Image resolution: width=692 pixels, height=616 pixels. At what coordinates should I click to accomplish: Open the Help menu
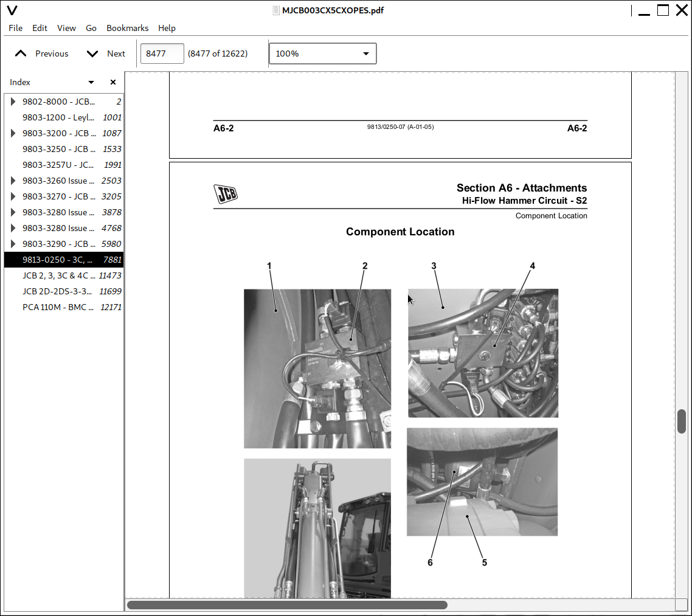point(167,28)
